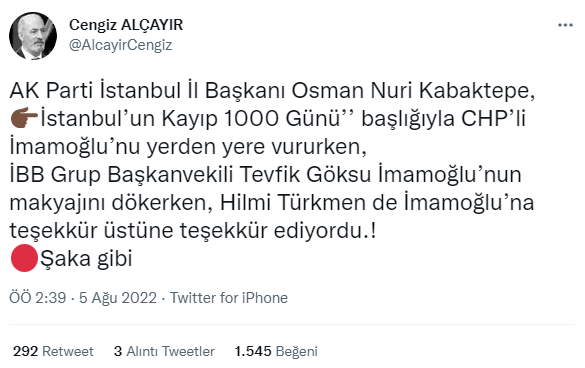The width and height of the screenshot is (585, 368).
Task: Click the red circle emoji
Action: [x=24, y=258]
